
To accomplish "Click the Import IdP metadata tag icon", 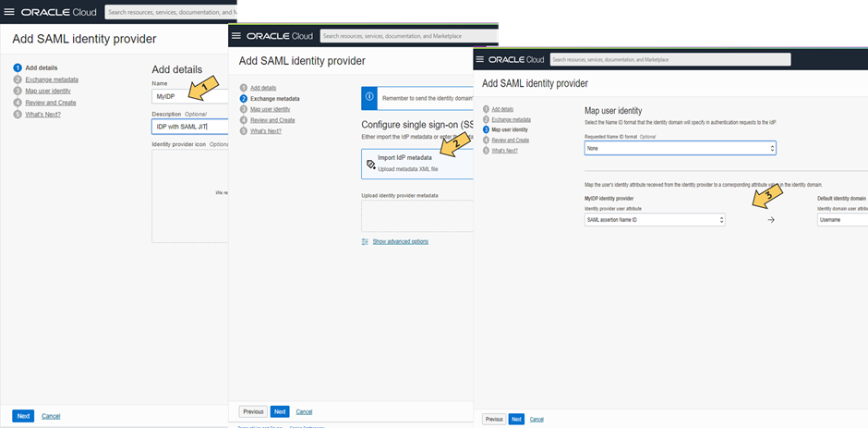I will point(371,165).
